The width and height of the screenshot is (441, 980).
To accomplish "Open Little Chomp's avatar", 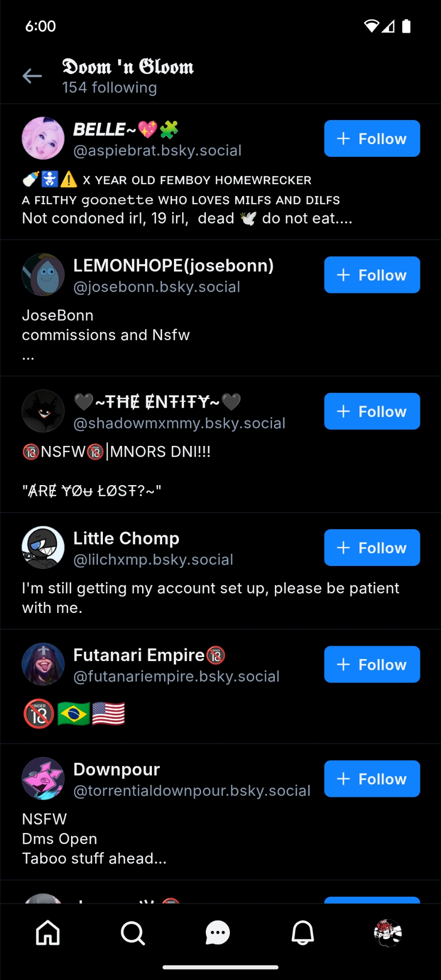I will (43, 547).
